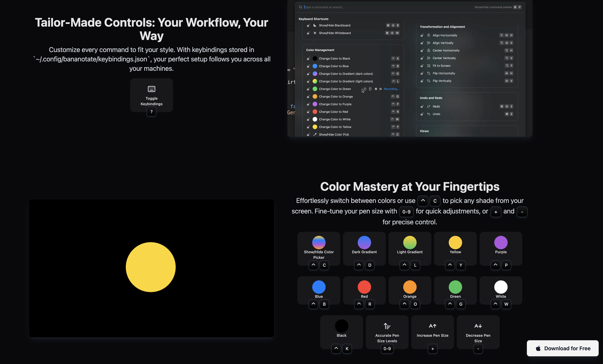The image size is (603, 364).
Task: Click the eyedropper icon for Show/Hide Color Pick
Action: click(x=315, y=134)
